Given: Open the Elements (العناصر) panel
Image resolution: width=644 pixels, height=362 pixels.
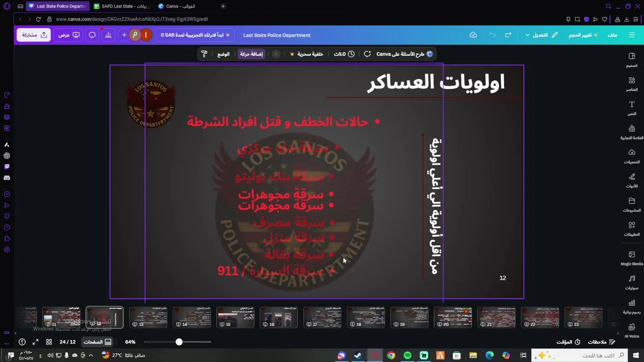Looking at the screenshot, I should point(632,84).
